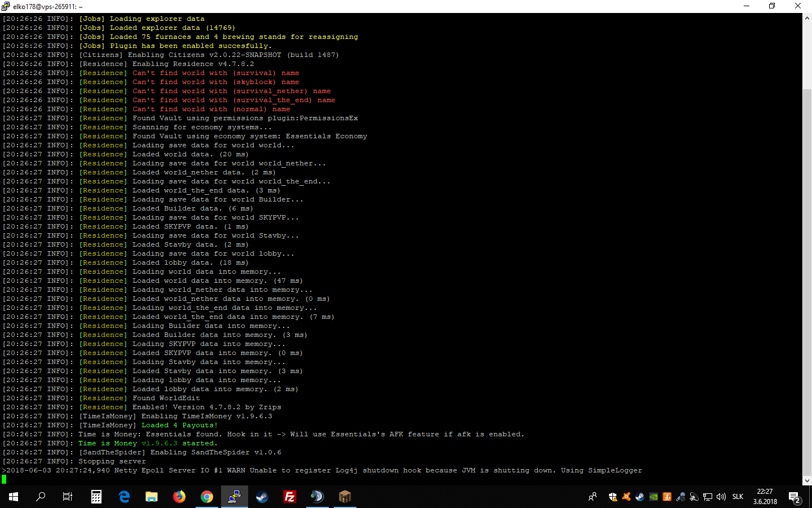Screen dimensions: 812x508
Task: Switch to Google Chrome in the taskbar
Action: (x=207, y=497)
